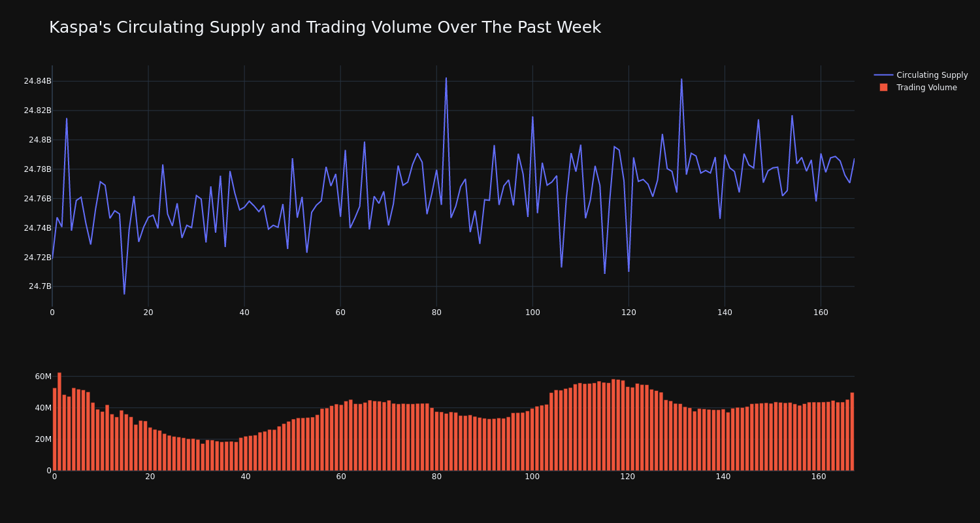Click the chart title about Kaspa's supply
The image size is (980, 523).
tap(325, 27)
